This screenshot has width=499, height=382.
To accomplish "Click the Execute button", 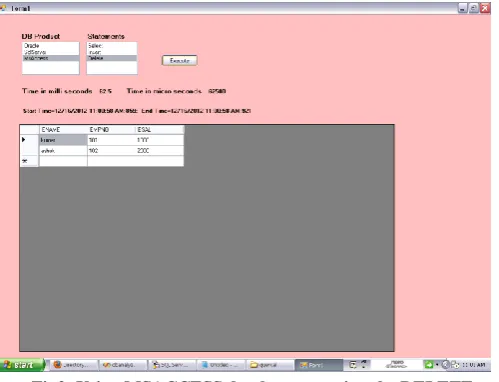I will [179, 60].
